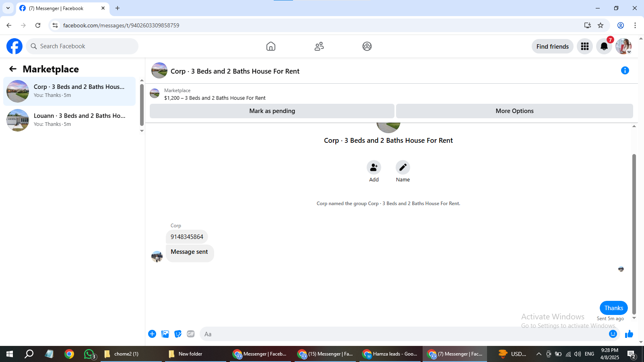Screen dimensions: 644x362
Task: Click the browser back button
Action: (x=9, y=25)
